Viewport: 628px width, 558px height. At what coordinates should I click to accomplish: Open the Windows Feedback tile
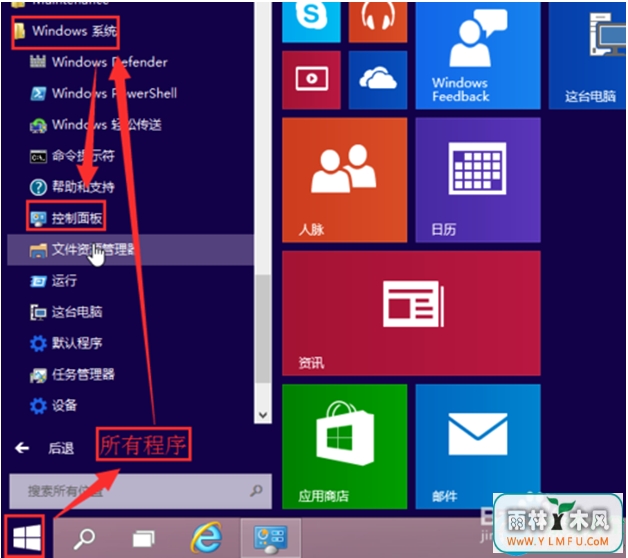pyautogui.click(x=473, y=53)
